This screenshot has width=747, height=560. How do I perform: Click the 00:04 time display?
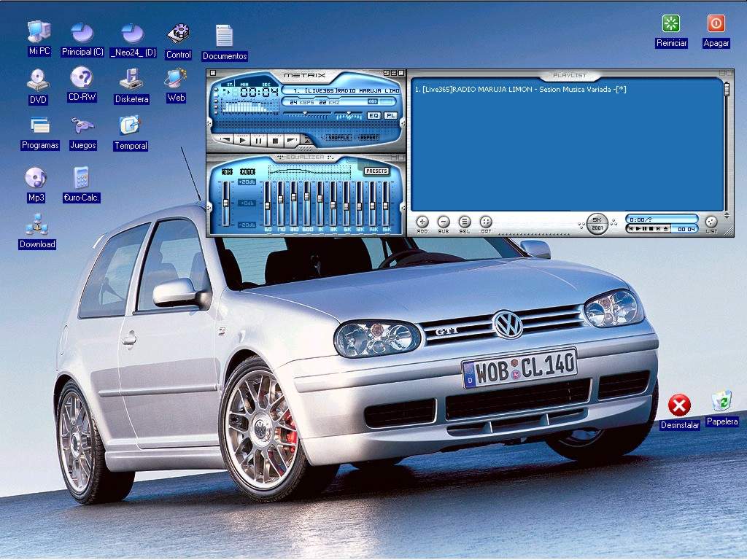[x=259, y=92]
